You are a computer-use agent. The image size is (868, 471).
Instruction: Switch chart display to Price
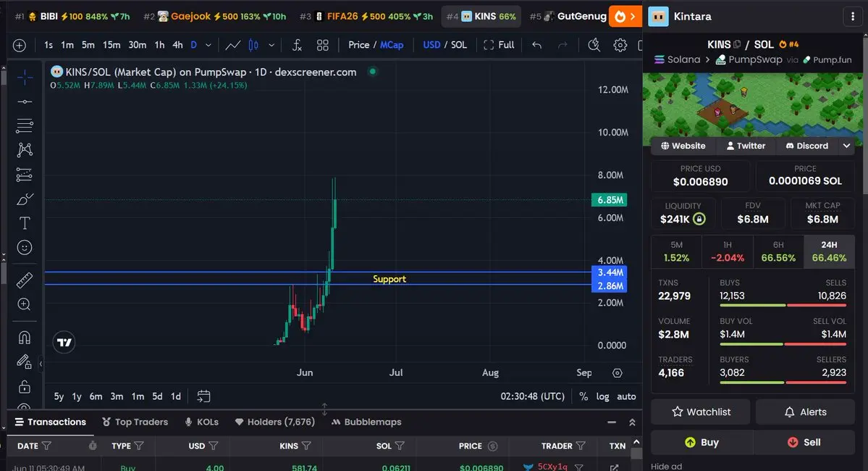(358, 45)
